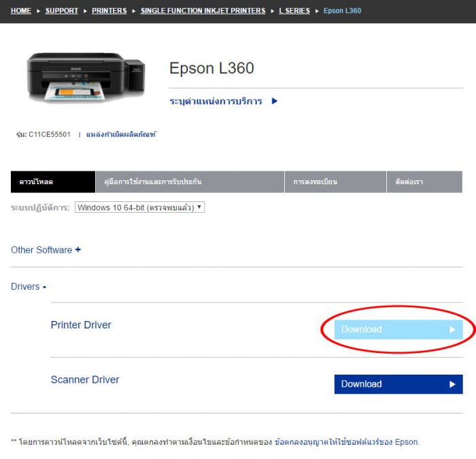Image resolution: width=476 pixels, height=459 pixels.
Task: Click Scanner Driver title
Action: pos(85,379)
